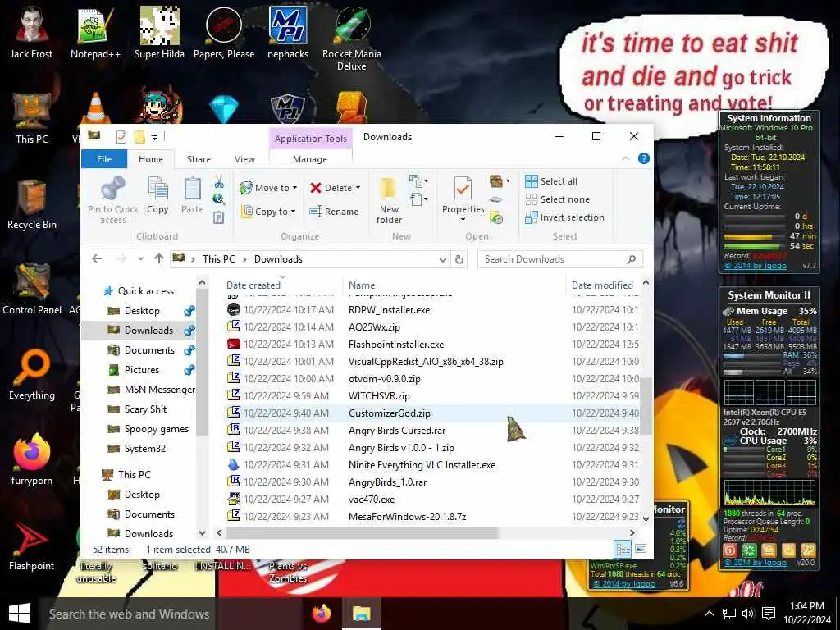
Task: Click the Properties checkmark icon
Action: point(463,189)
